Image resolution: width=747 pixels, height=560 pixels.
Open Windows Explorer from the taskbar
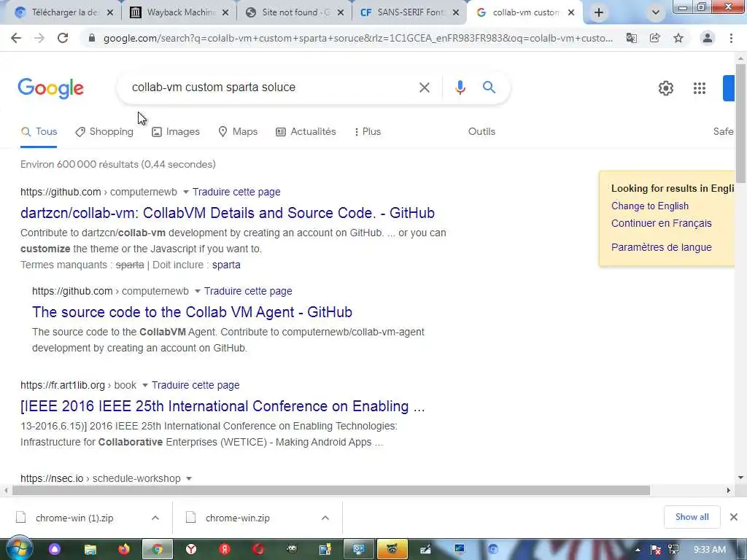[90, 550]
